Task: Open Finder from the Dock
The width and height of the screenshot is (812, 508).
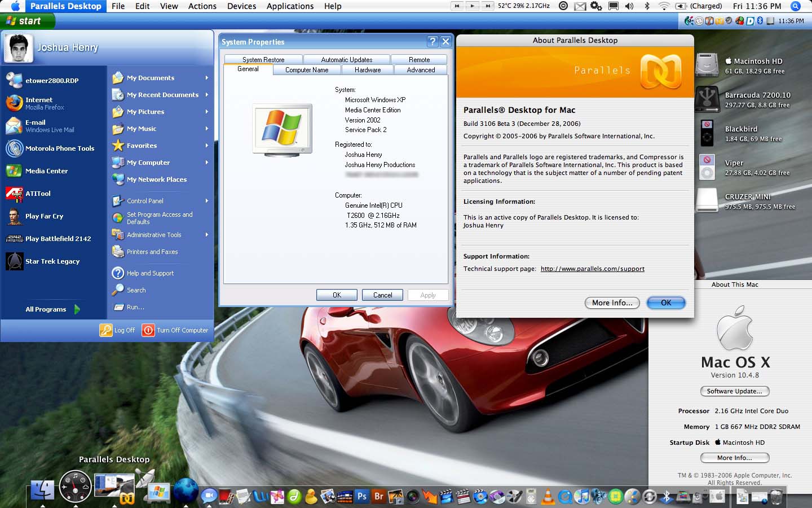Action: [x=42, y=489]
